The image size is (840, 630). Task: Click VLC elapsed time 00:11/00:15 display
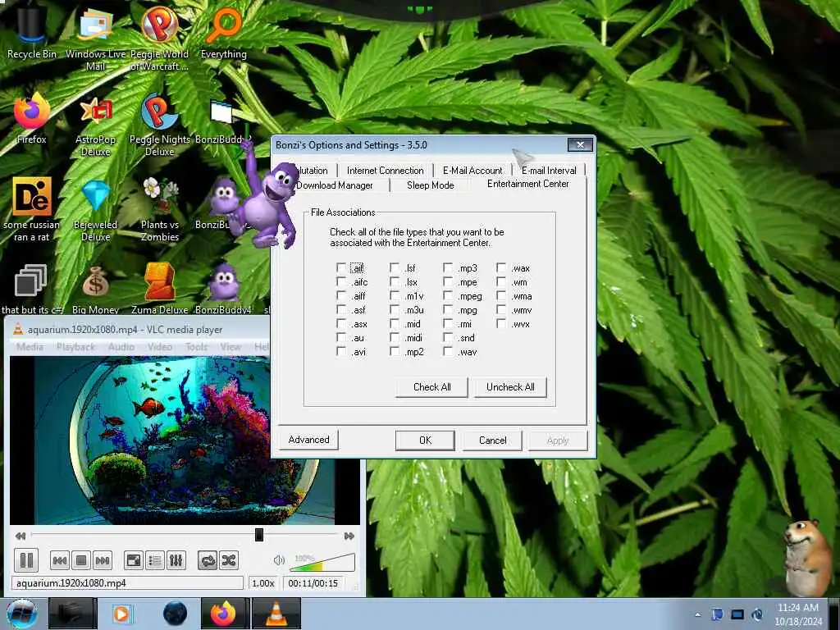click(313, 583)
